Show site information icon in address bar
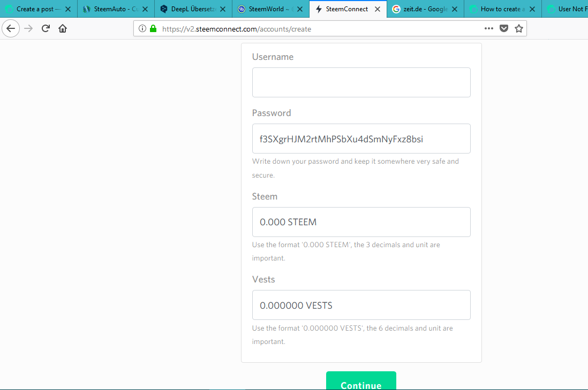Viewport: 588px width, 390px height. tap(142, 28)
